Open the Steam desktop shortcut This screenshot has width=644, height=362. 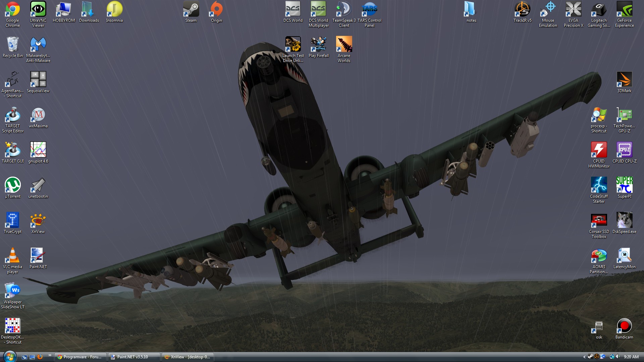coord(191,10)
